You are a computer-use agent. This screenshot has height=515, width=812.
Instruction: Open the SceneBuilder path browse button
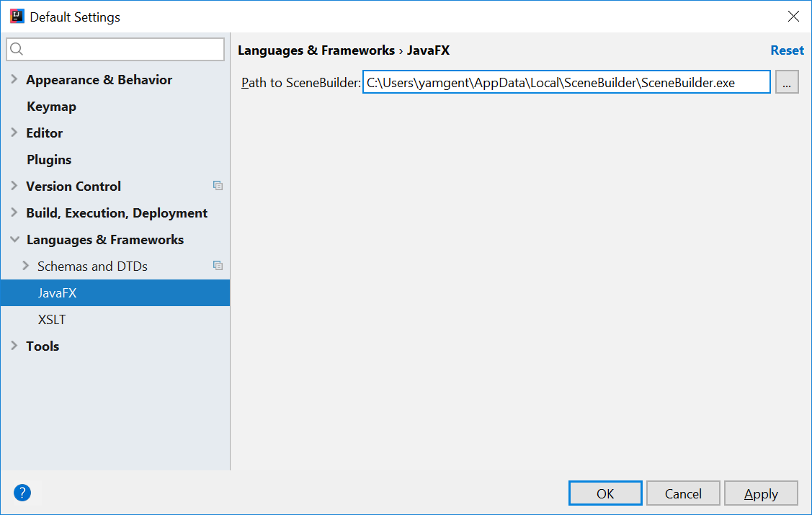pos(786,81)
